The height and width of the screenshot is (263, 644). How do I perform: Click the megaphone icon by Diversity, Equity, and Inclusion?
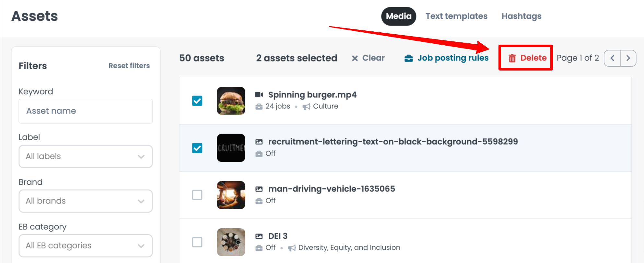coord(292,248)
